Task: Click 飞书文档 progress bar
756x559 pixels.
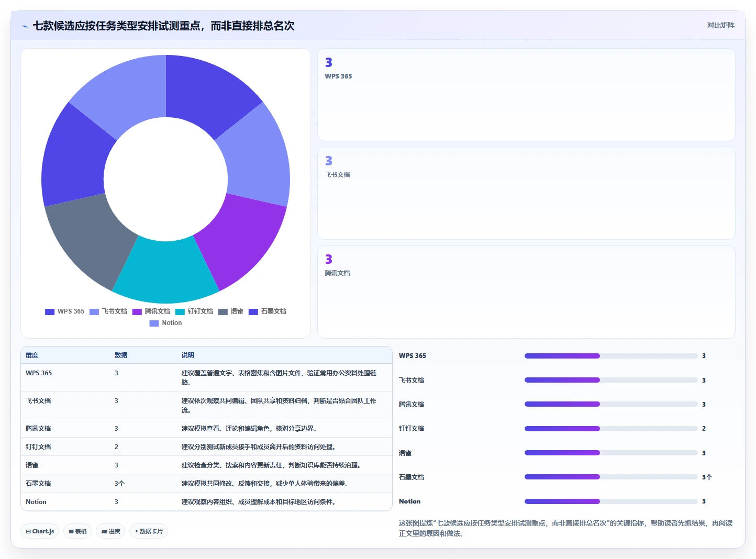Action: [x=611, y=381]
